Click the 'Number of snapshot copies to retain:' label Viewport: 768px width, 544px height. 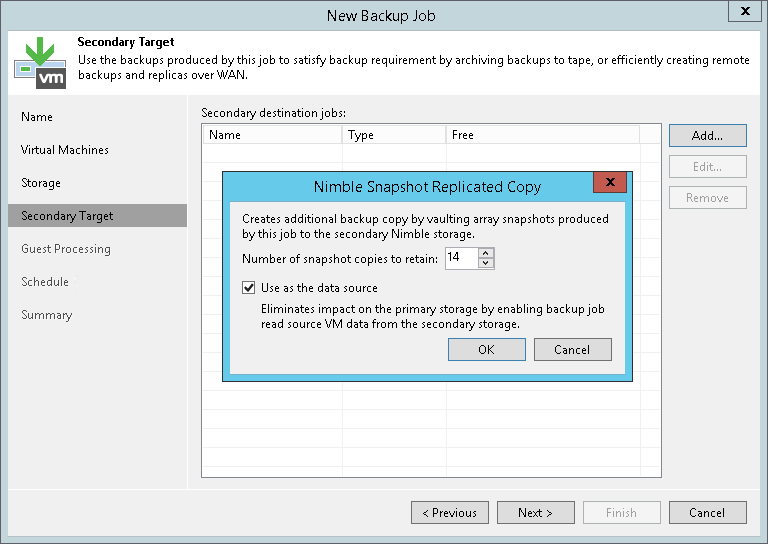click(340, 259)
